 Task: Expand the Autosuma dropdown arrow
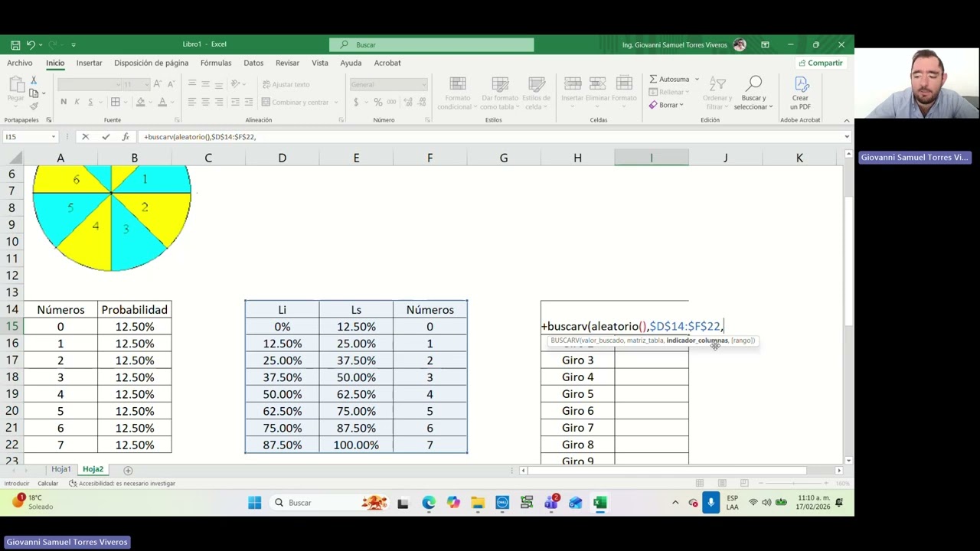click(x=697, y=80)
